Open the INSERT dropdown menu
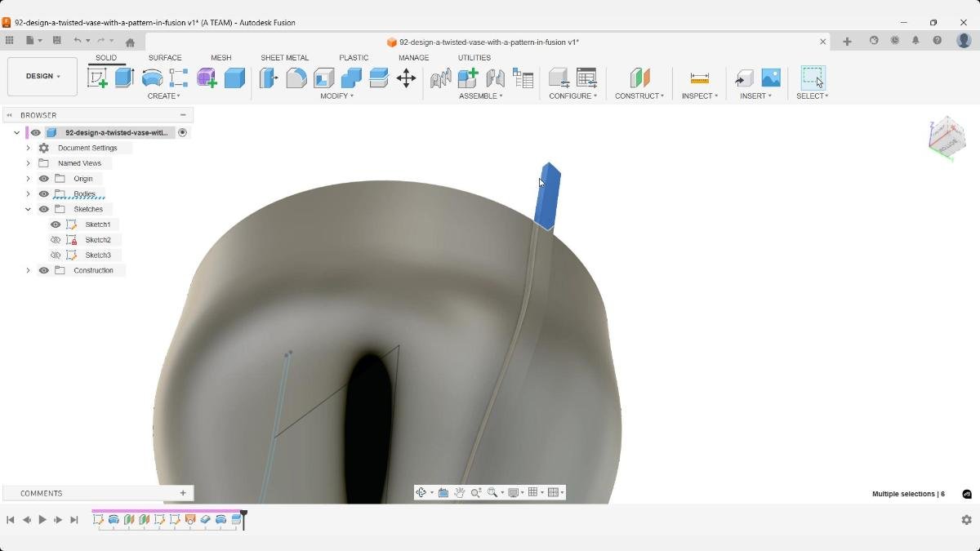 (757, 96)
